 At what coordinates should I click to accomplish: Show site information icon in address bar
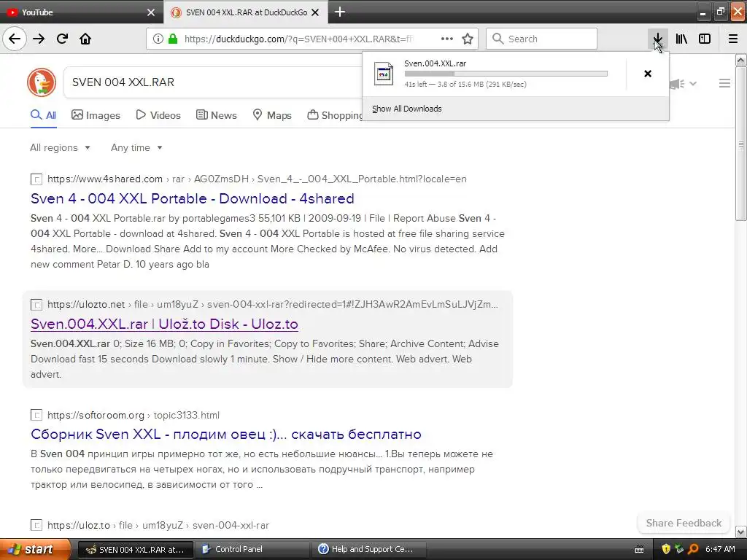(158, 39)
